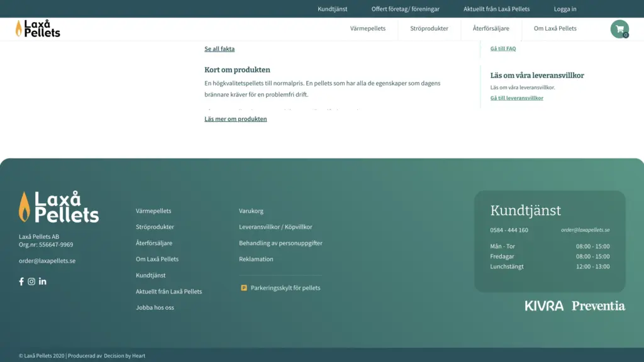Click the Laxå Pellets header logo
The image size is (644, 362).
tap(38, 29)
